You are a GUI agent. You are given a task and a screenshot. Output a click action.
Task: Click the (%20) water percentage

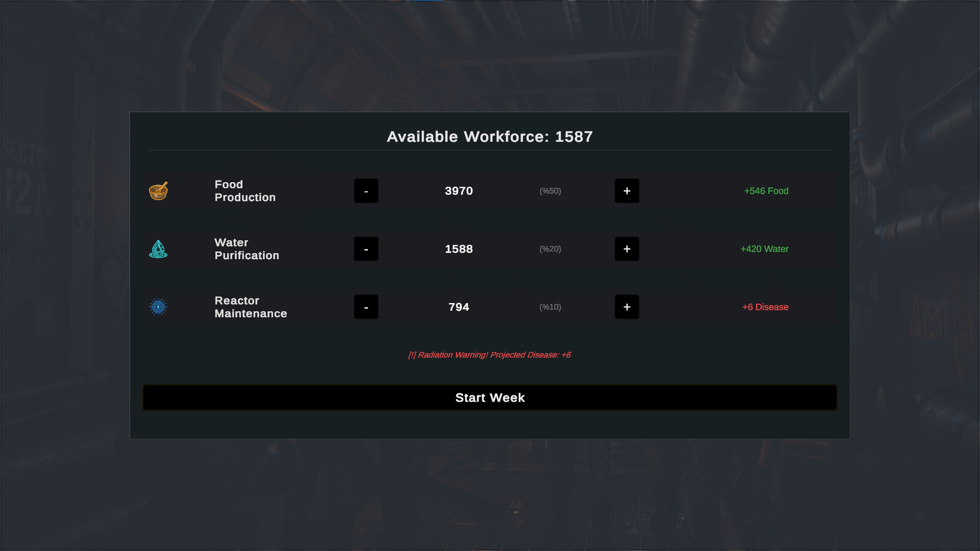click(x=550, y=249)
